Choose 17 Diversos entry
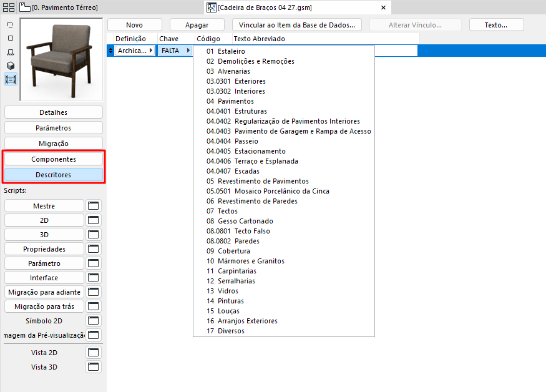The image size is (546, 392). (x=284, y=331)
